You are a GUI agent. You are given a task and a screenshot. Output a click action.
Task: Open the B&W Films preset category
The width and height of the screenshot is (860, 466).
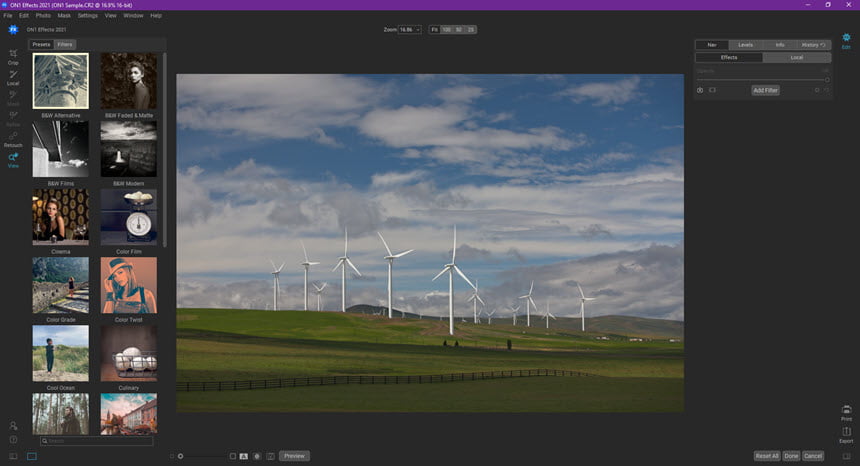(60, 149)
